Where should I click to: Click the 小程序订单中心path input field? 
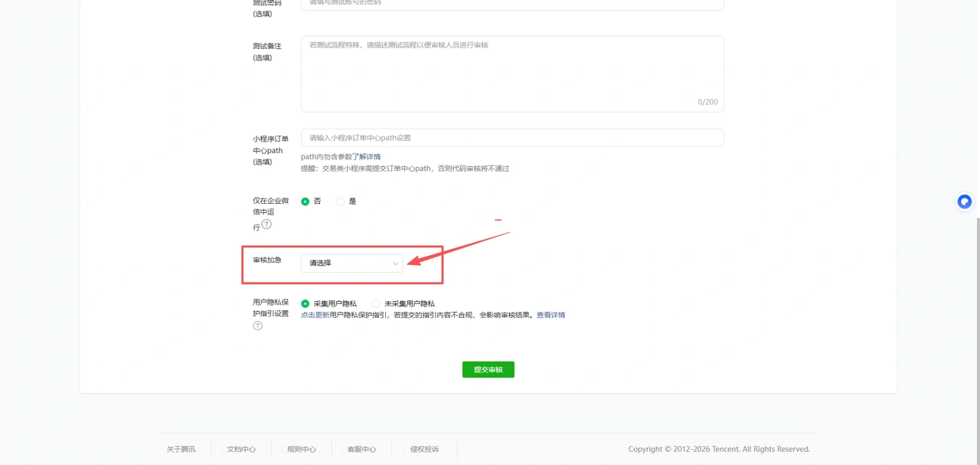tap(512, 138)
